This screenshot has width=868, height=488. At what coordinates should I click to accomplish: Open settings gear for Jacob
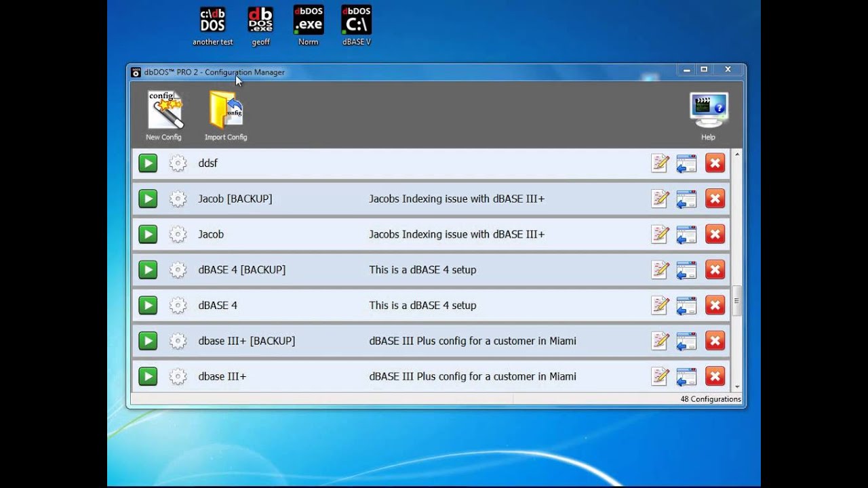178,235
